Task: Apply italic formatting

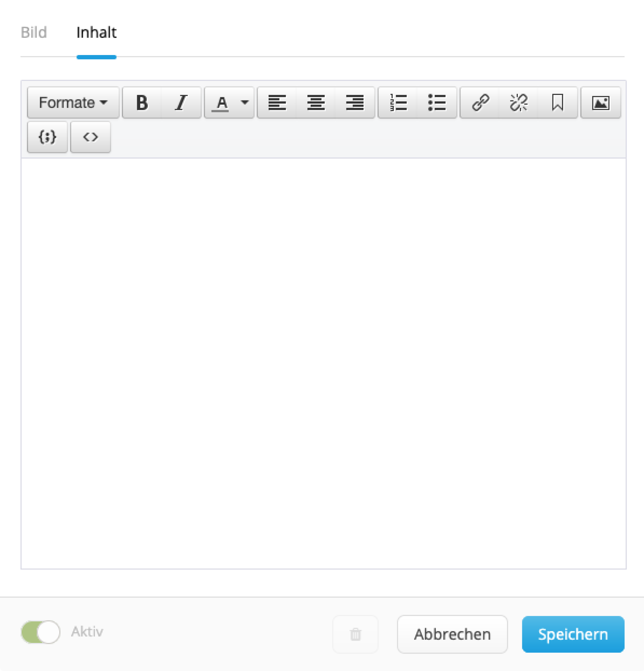Action: point(181,103)
